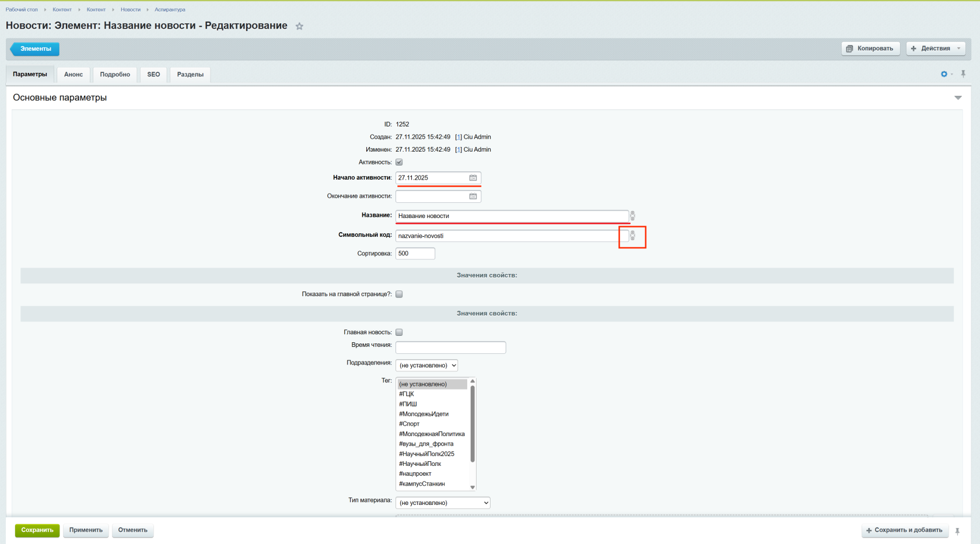
Task: Open the Подразделения dropdown
Action: tap(426, 366)
